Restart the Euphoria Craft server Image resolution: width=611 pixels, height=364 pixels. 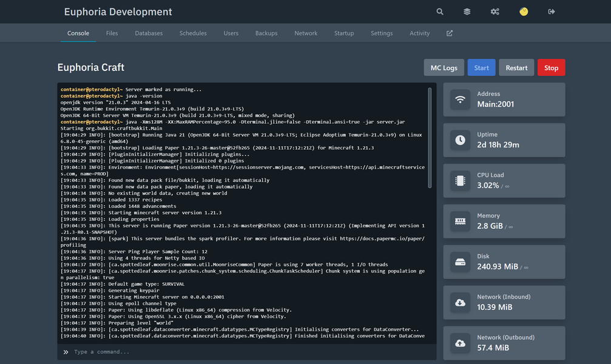(x=516, y=67)
